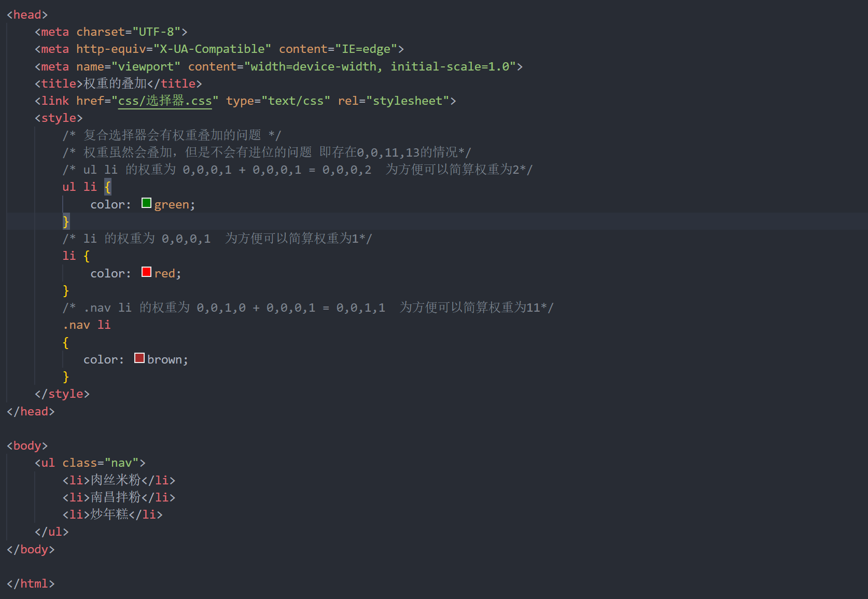Click the comment ending with 简算权重为1
Viewport: 868px width, 599px height.
pos(217,239)
